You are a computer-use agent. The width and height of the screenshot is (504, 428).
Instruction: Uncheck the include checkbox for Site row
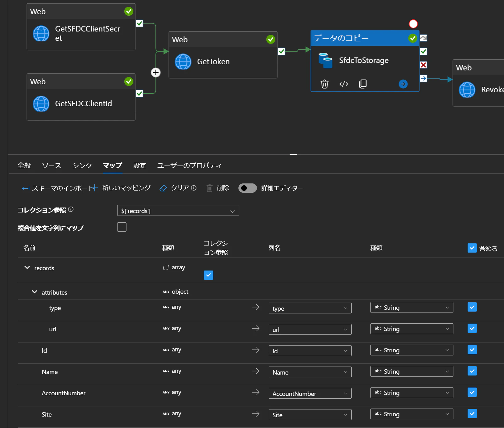click(x=472, y=413)
